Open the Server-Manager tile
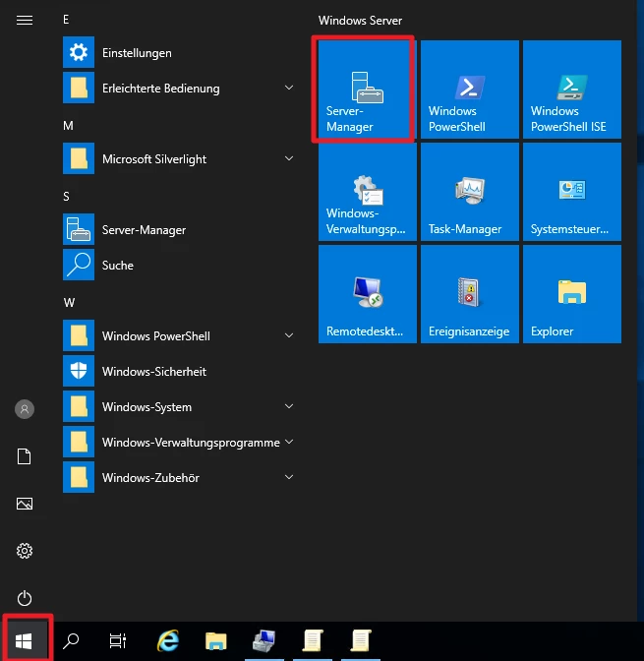 click(364, 90)
